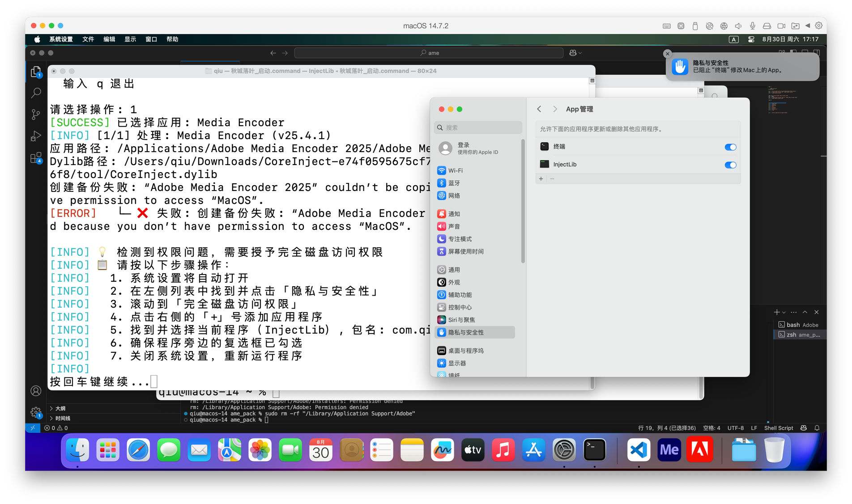
Task: Open Media Encoder from the Dock
Action: pyautogui.click(x=669, y=450)
